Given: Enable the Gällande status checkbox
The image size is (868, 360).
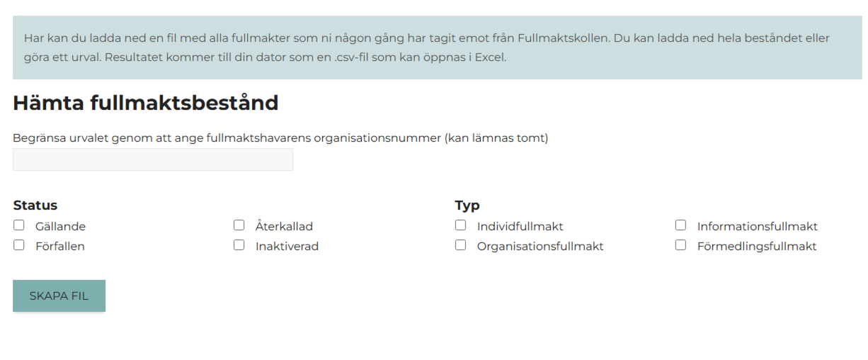Looking at the screenshot, I should pos(19,225).
